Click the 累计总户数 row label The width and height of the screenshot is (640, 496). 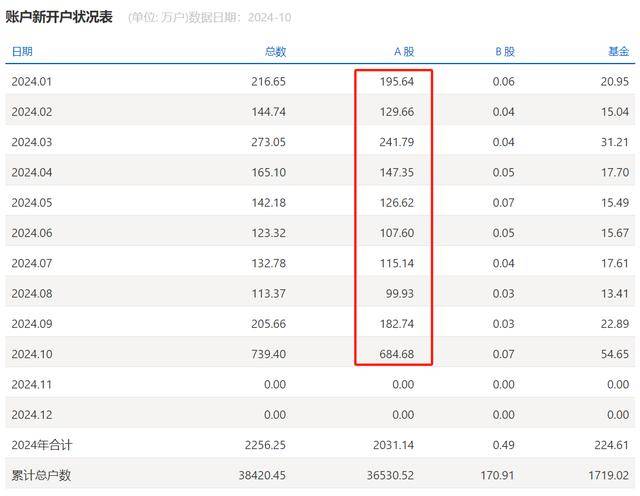point(40,475)
